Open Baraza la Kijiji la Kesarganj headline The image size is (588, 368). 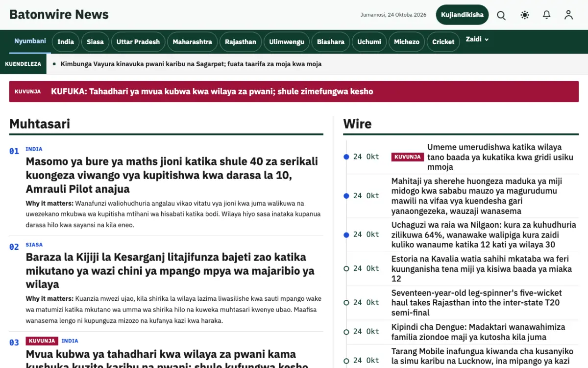(170, 271)
